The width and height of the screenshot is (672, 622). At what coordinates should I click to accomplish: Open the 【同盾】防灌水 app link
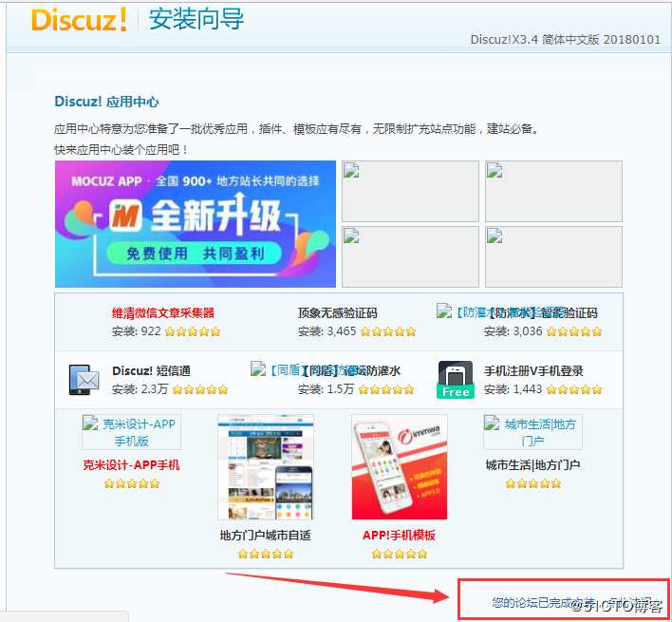point(351,370)
